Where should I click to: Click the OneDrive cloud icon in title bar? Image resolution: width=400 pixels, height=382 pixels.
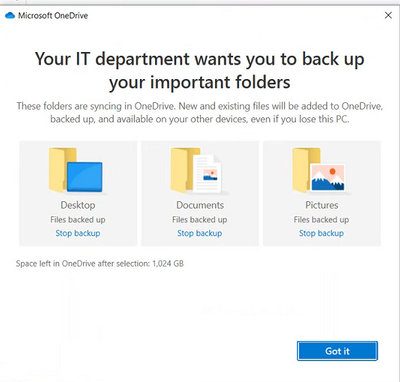pos(10,15)
